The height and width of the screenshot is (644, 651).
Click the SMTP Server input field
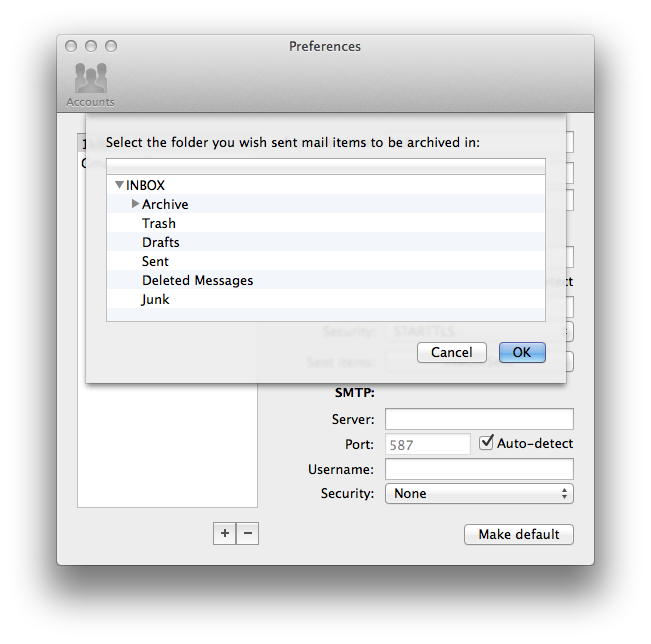tap(479, 419)
